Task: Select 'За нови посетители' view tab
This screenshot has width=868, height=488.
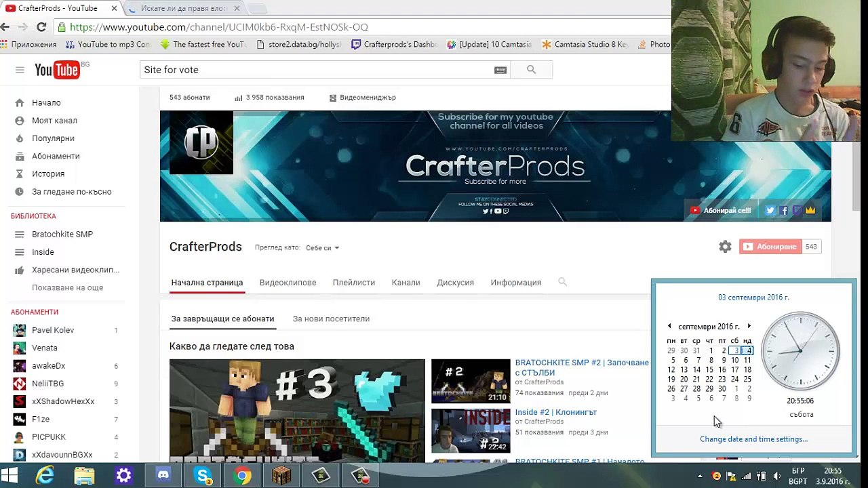Action: pyautogui.click(x=331, y=319)
